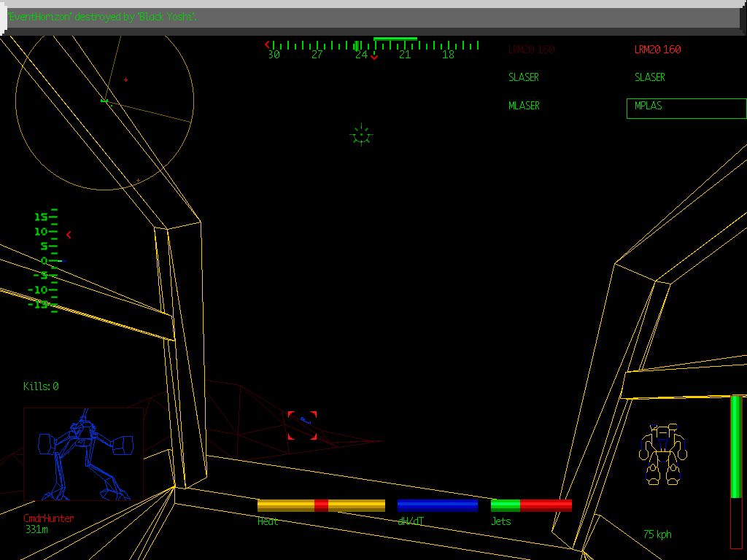Select the pitch ladder zero mark
747x560 pixels.
(45, 260)
